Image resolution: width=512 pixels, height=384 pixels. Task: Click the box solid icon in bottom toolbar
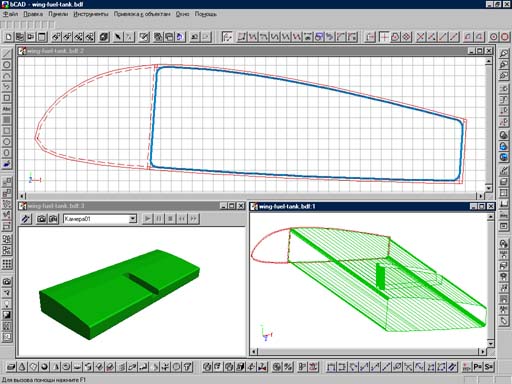tap(11, 367)
